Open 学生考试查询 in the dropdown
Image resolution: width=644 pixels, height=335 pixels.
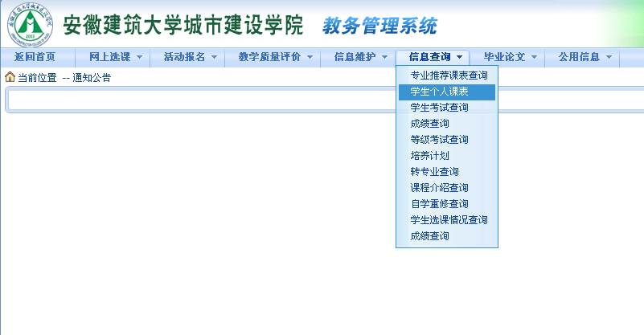[439, 108]
